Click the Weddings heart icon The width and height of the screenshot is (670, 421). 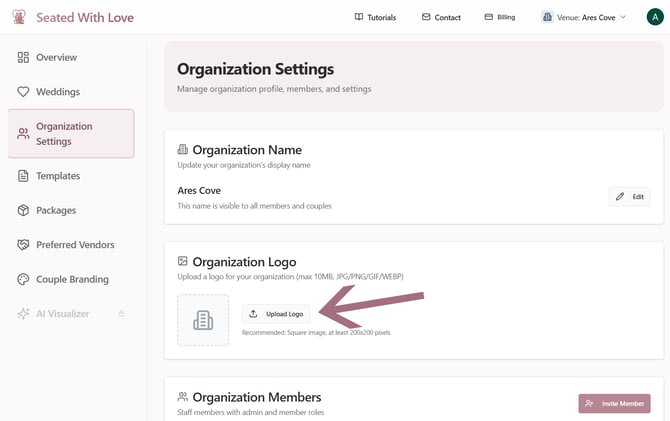click(23, 92)
